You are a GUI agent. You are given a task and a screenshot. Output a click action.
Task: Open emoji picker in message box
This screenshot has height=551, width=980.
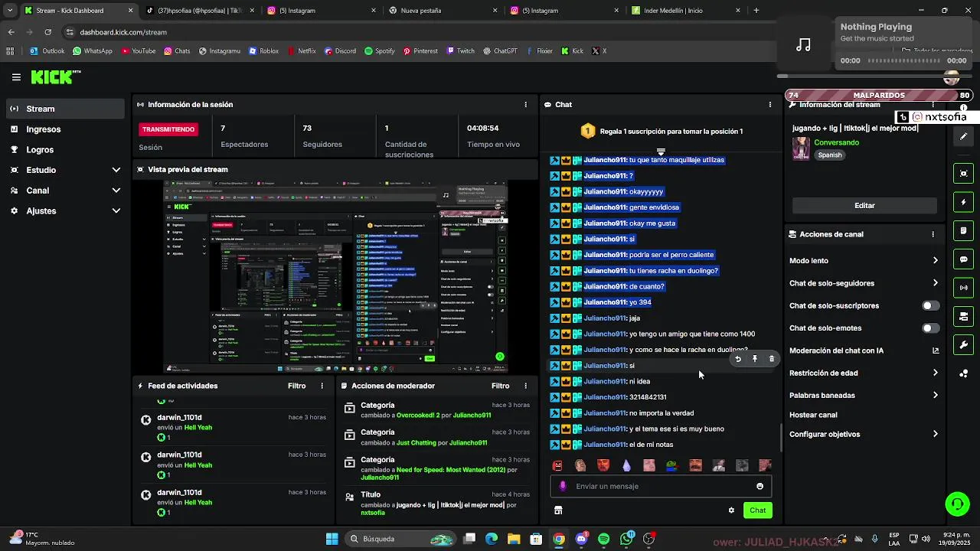click(759, 487)
